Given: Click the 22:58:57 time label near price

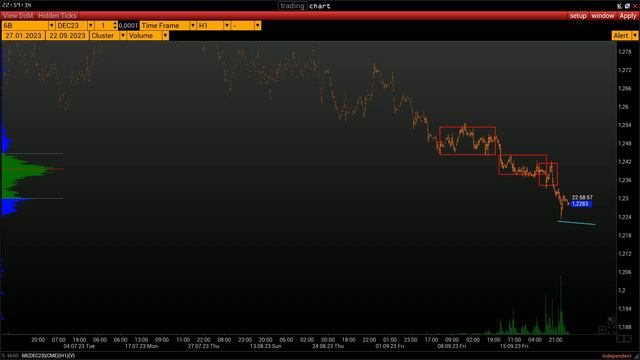Looking at the screenshot, I should click(582, 197).
